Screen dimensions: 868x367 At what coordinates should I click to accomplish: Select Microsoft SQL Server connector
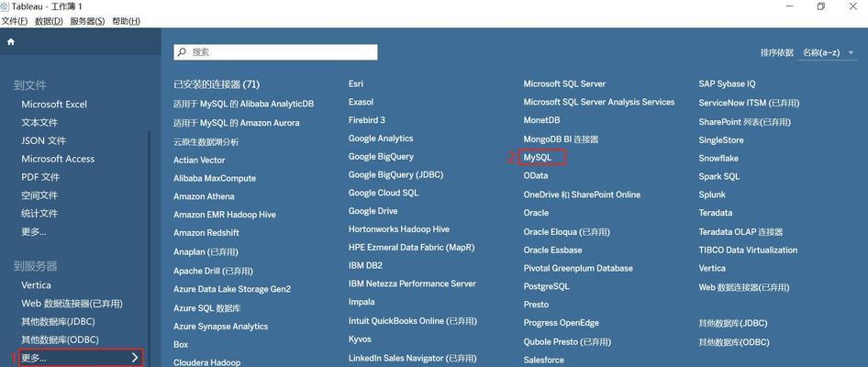[x=564, y=84]
